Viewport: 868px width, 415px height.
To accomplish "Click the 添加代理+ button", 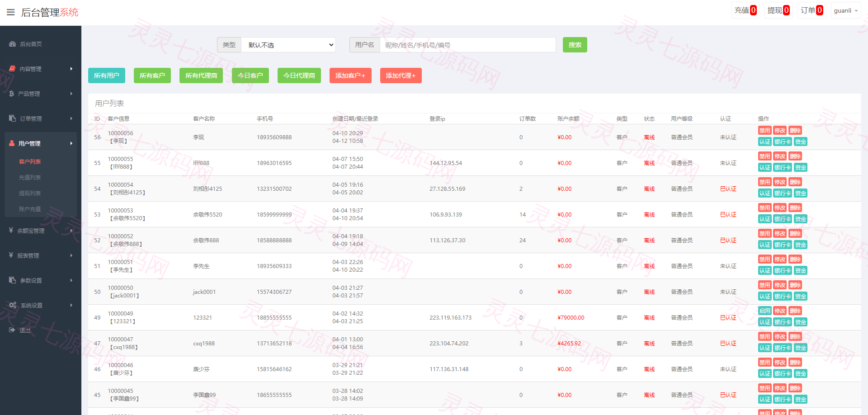I will click(401, 75).
